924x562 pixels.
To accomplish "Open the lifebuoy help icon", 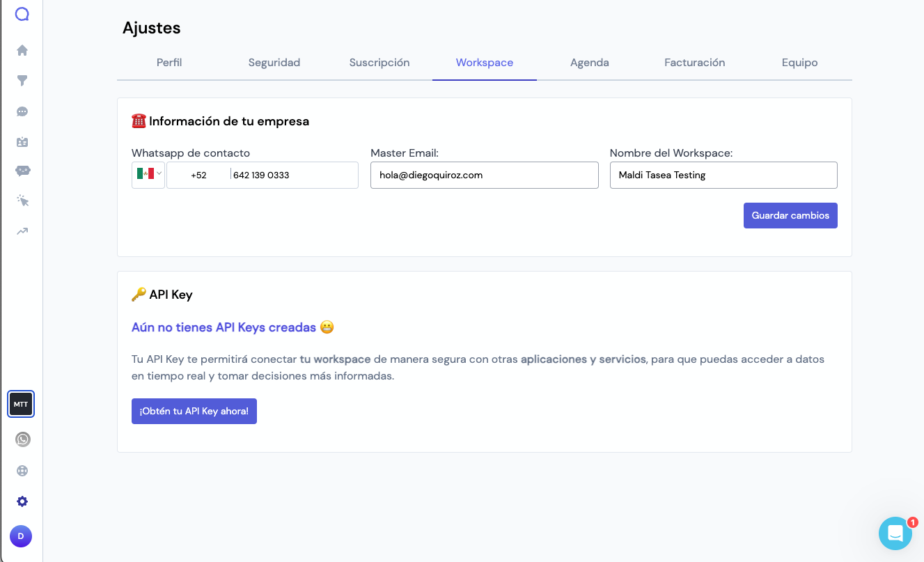I will pos(22,471).
